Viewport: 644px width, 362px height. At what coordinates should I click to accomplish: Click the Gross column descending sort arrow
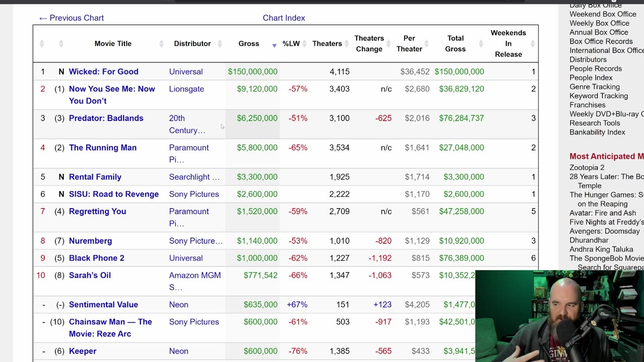[x=274, y=45]
